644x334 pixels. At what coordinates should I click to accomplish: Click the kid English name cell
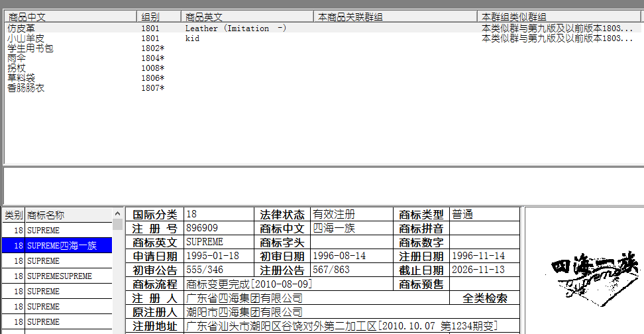click(x=192, y=38)
